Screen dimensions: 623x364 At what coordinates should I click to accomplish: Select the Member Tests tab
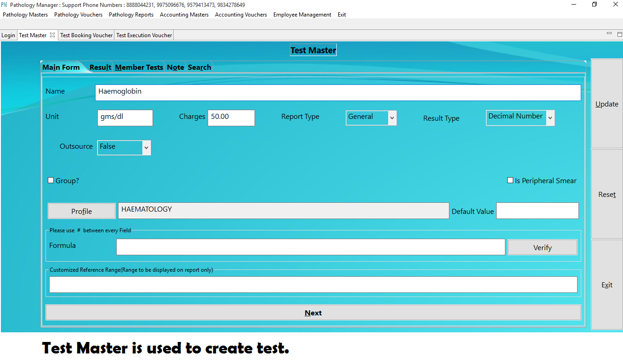pos(139,67)
